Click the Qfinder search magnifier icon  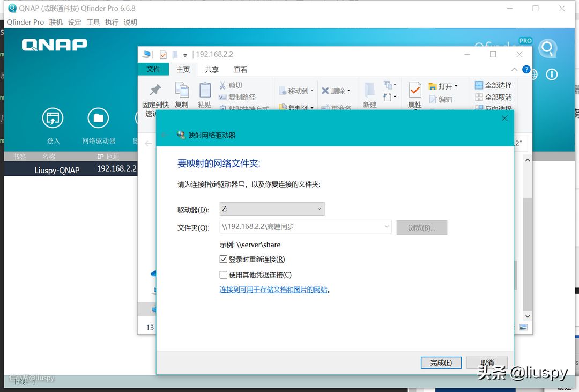[547, 49]
